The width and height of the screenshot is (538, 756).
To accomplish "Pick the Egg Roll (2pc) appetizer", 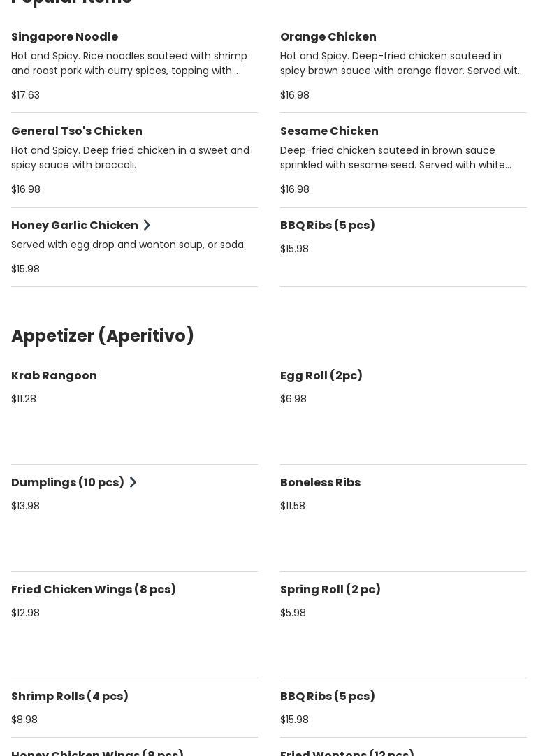I will 321,375.
